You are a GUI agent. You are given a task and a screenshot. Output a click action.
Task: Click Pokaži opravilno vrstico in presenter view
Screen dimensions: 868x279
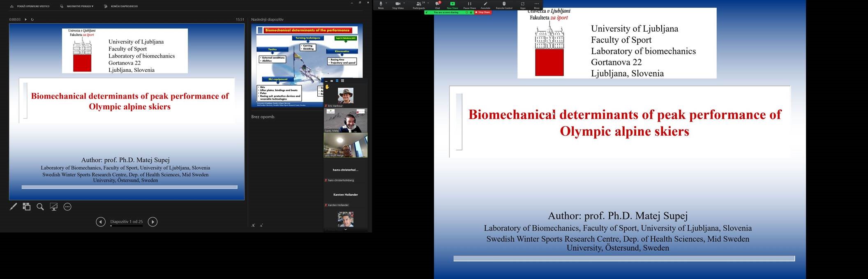[30, 6]
